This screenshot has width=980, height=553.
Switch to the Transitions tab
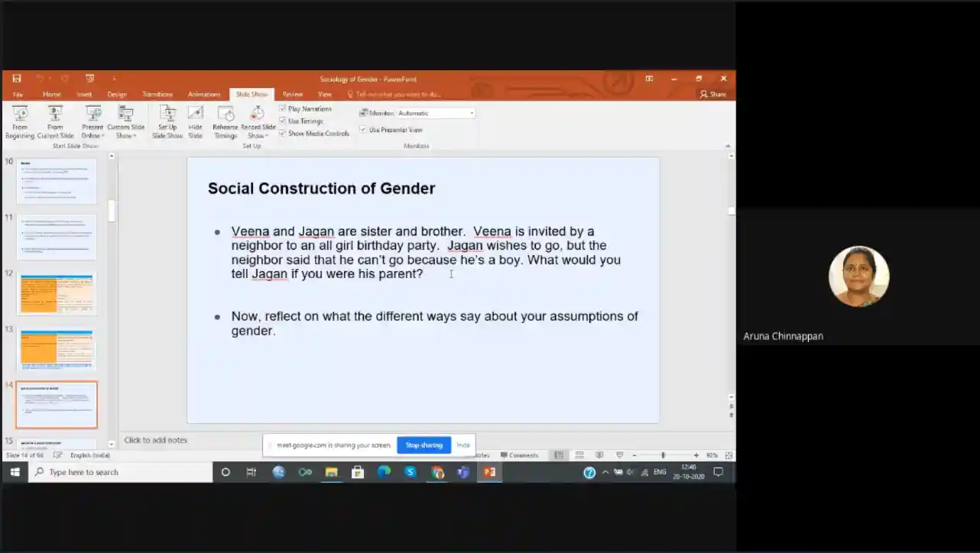(x=157, y=95)
